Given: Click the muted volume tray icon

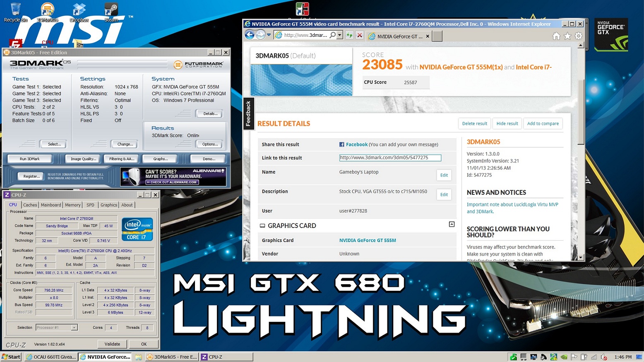Looking at the screenshot, I should (604, 357).
